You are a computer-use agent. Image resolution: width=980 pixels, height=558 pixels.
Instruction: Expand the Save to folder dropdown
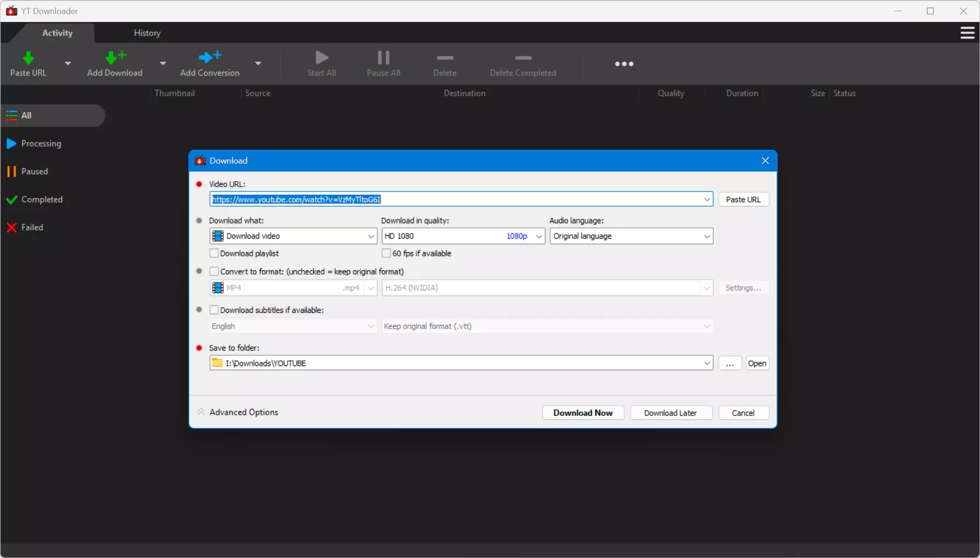(x=707, y=363)
